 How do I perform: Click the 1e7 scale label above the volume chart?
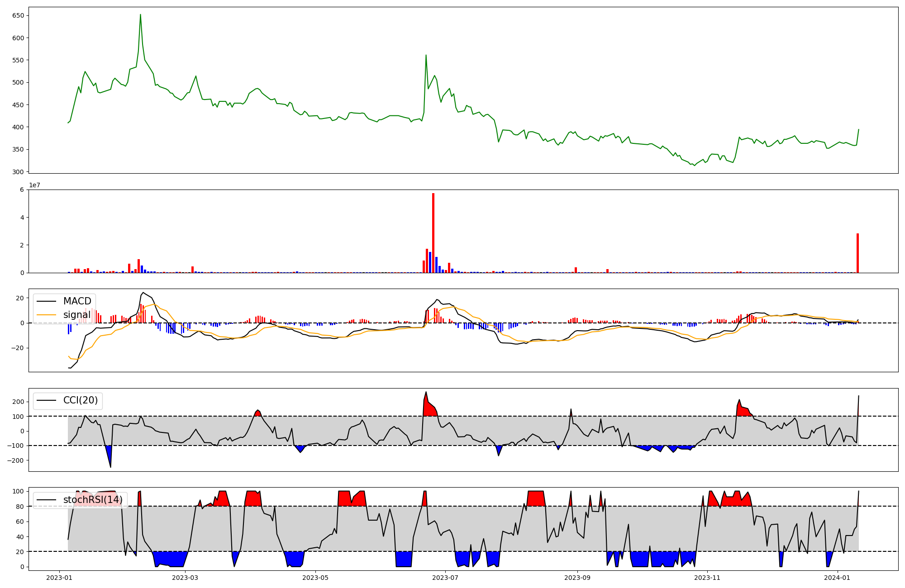tap(35, 185)
